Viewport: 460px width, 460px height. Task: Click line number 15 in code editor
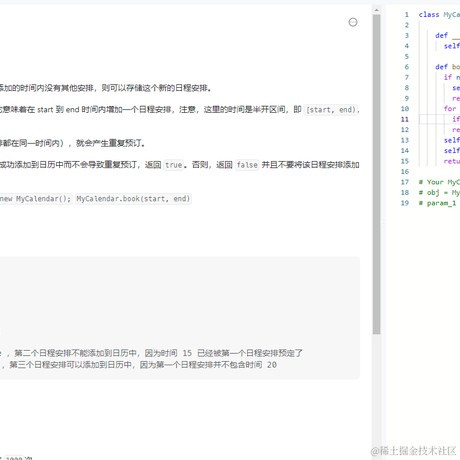point(405,161)
